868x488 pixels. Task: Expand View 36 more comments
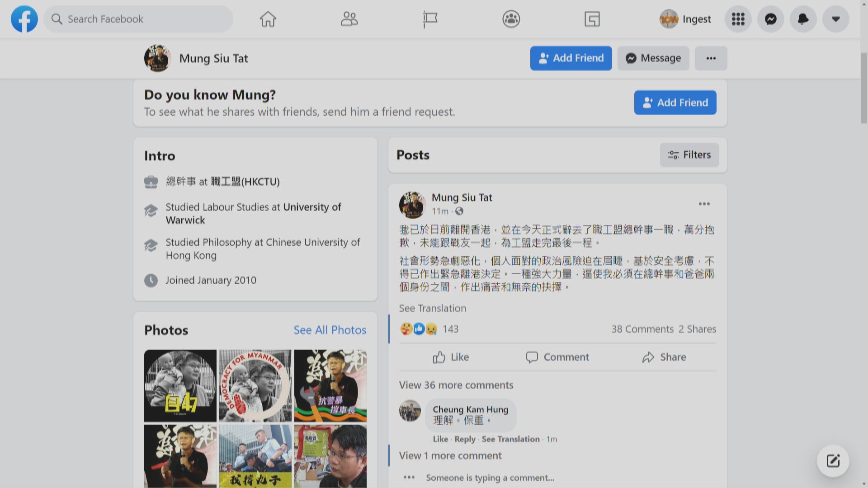tap(456, 385)
